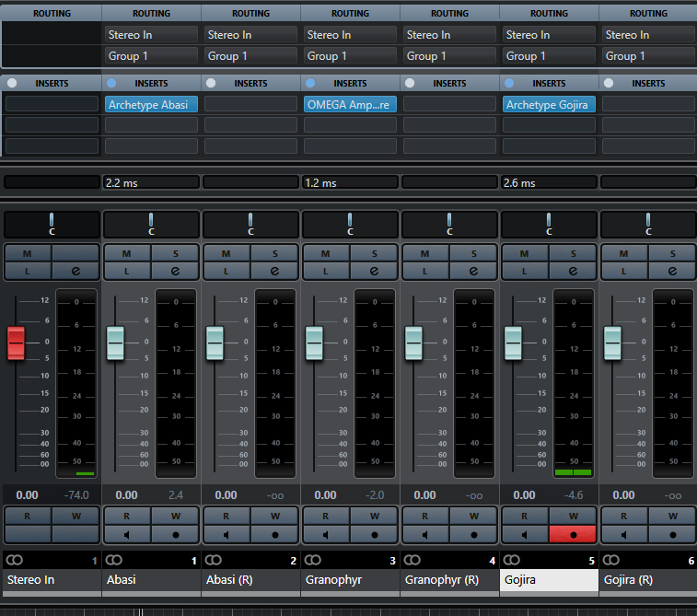Solo the Abasi channel

click(175, 253)
